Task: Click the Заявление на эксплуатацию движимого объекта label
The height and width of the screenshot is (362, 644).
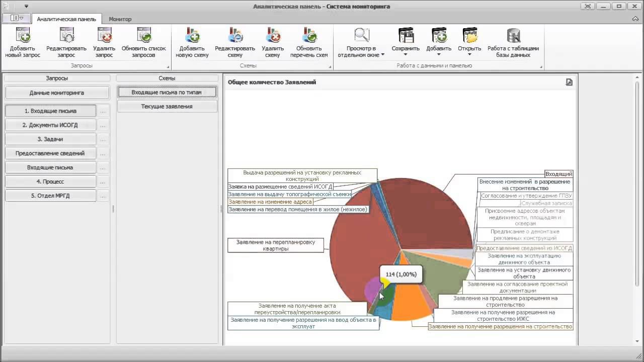Action: (524, 259)
